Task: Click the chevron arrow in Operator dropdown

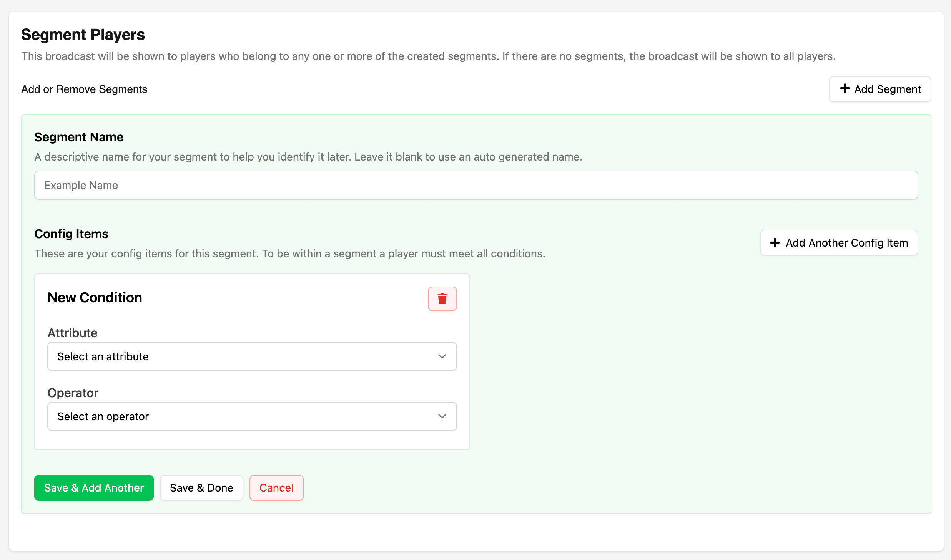Action: [442, 416]
